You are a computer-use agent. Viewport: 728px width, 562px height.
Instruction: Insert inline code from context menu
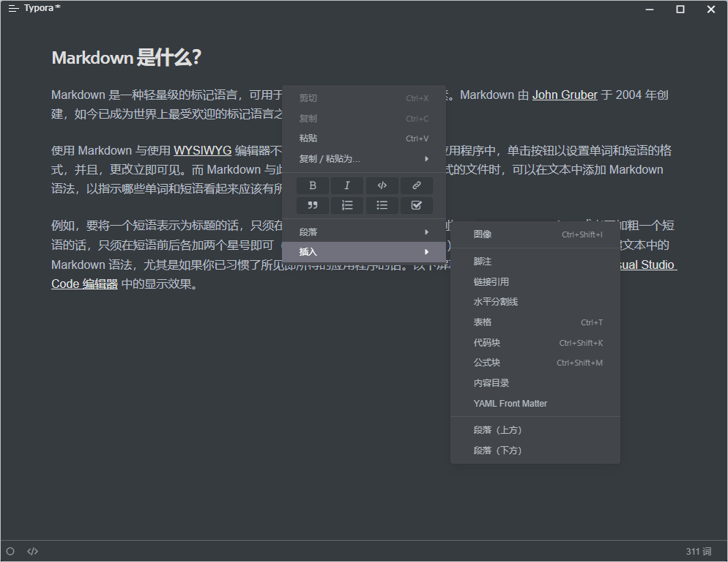coord(382,185)
